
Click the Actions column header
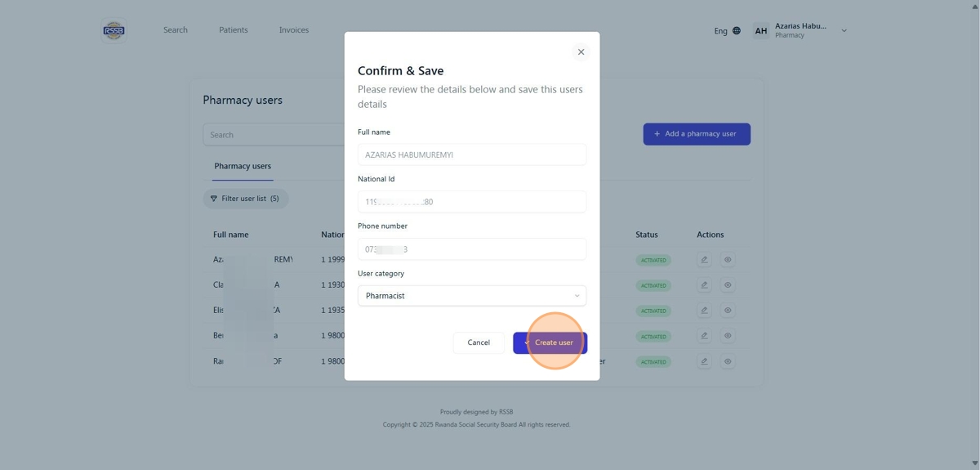coord(710,235)
